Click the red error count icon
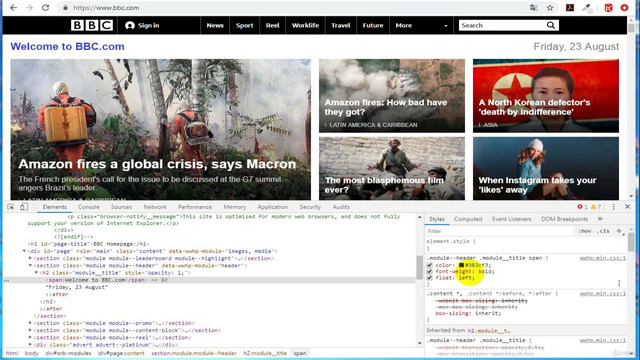This screenshot has width=640, height=360. coord(580,207)
